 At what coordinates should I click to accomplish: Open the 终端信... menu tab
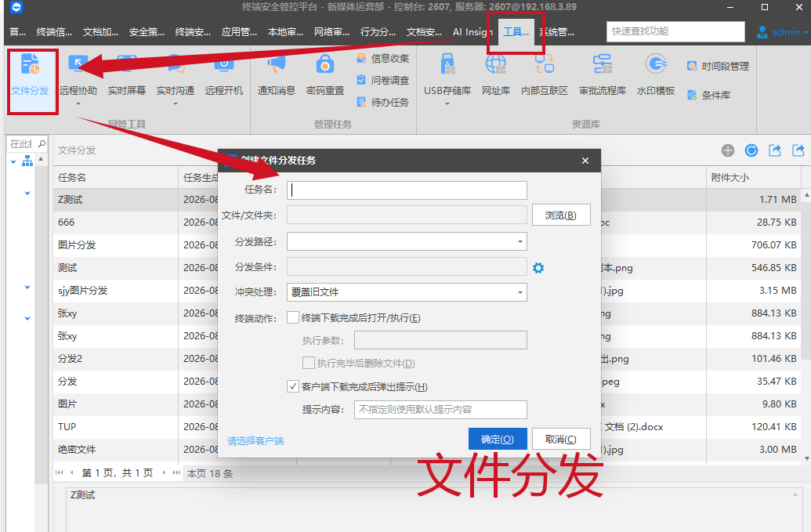tap(54, 32)
